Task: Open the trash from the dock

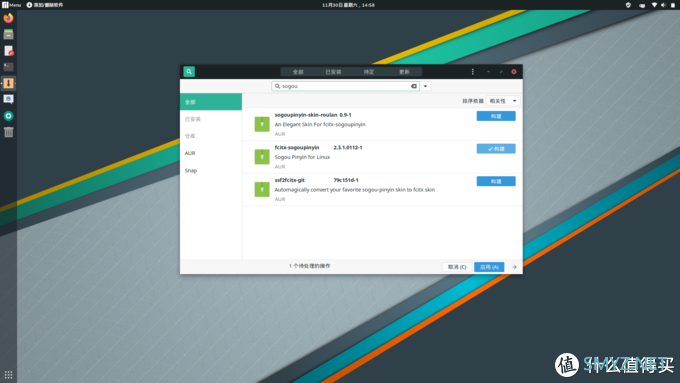Action: pyautogui.click(x=8, y=132)
